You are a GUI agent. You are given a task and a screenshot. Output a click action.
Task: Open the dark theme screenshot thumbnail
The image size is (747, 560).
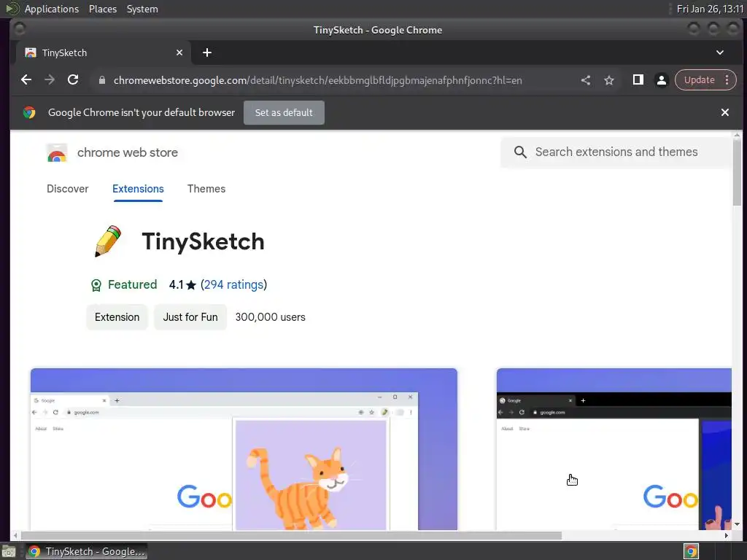(x=614, y=448)
